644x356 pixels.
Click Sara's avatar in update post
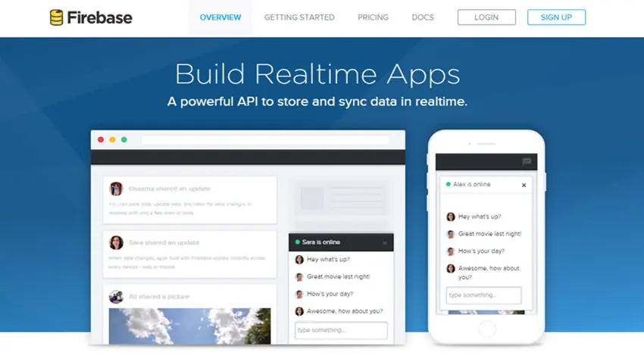tap(116, 242)
